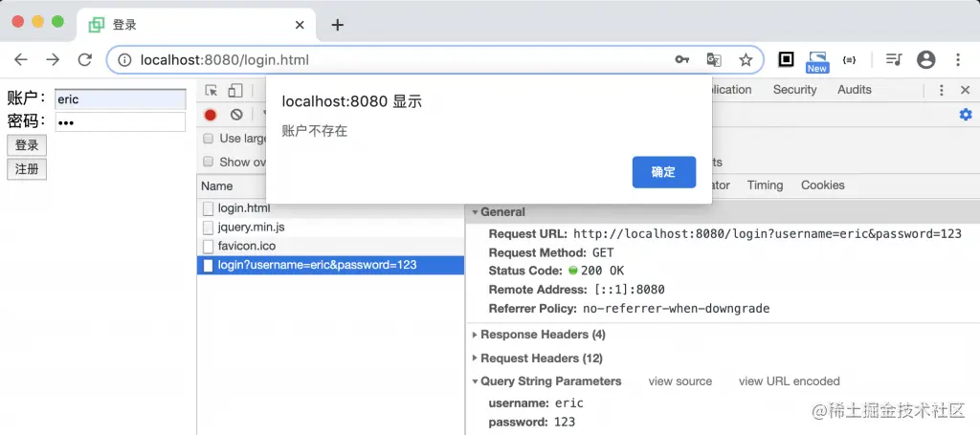This screenshot has height=435, width=980.
Task: Open the extension marked New
Action: click(817, 62)
